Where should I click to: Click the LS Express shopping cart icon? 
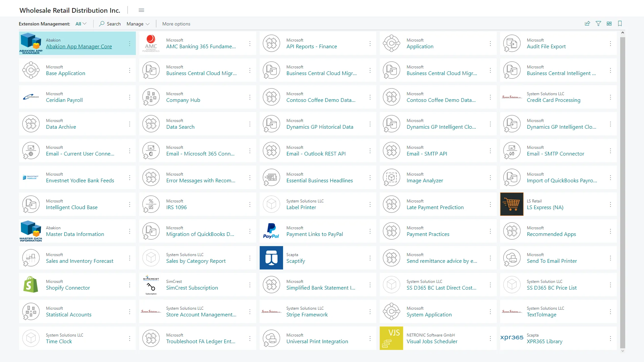[x=512, y=204]
